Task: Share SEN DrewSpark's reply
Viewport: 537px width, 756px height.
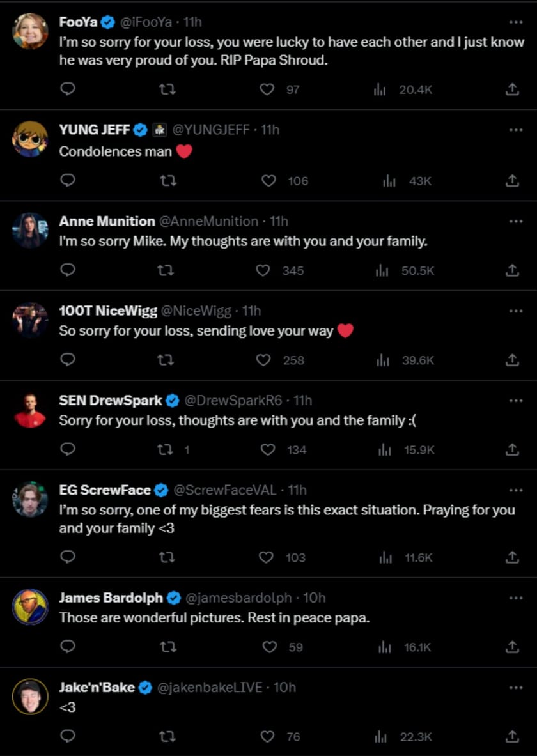Action: point(511,449)
